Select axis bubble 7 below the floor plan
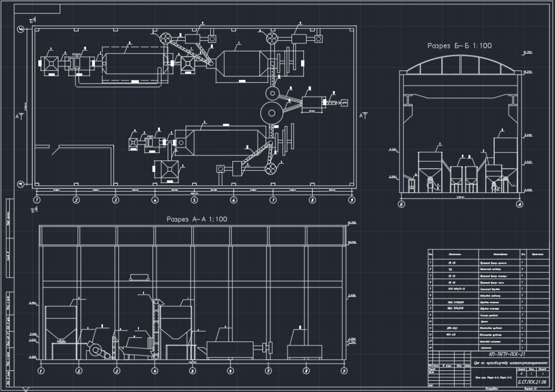 tap(273, 200)
